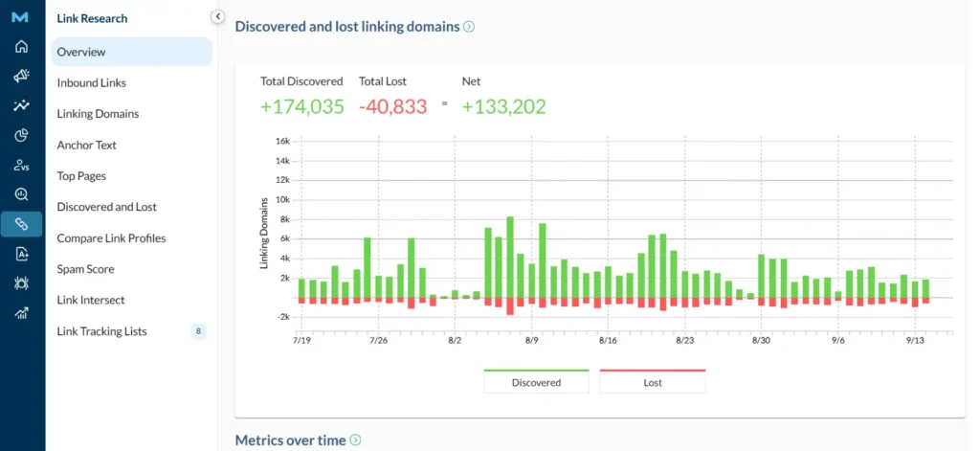The image size is (980, 451).
Task: Click the 16k y-axis label
Action: tap(282, 142)
